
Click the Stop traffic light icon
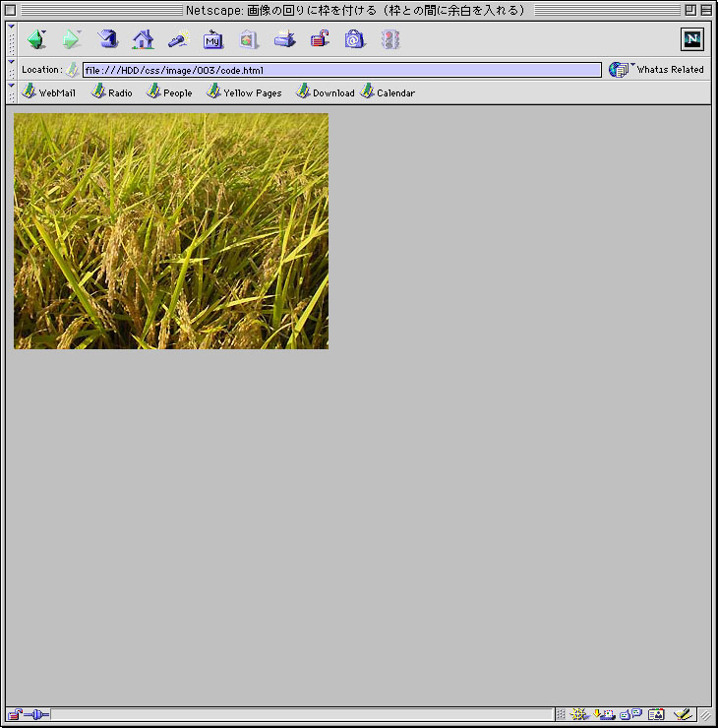(390, 39)
